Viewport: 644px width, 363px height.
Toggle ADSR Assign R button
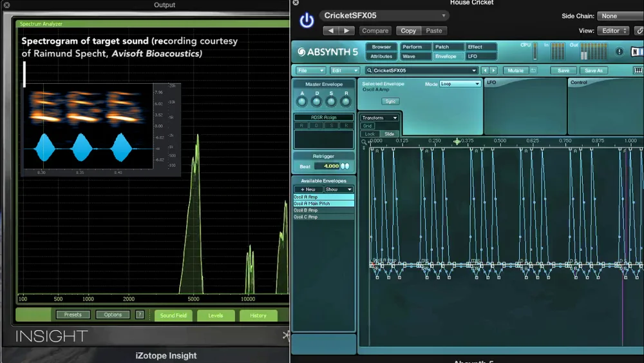pyautogui.click(x=346, y=125)
